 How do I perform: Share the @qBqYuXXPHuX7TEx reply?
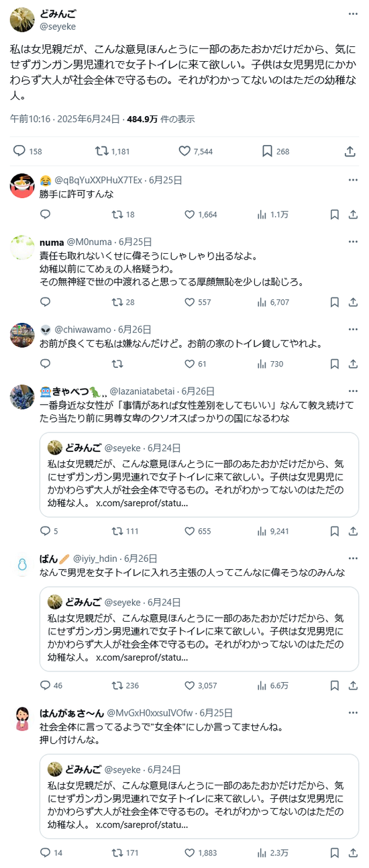pyautogui.click(x=352, y=215)
